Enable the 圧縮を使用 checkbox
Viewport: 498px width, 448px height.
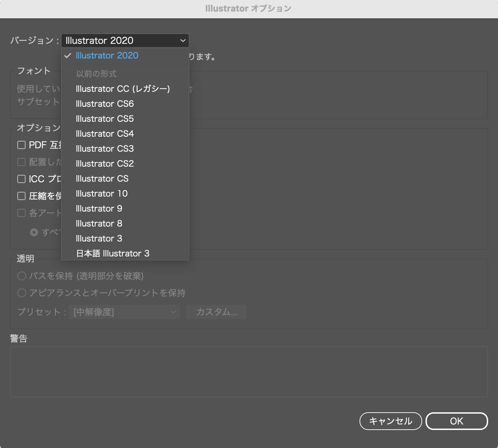pyautogui.click(x=21, y=196)
